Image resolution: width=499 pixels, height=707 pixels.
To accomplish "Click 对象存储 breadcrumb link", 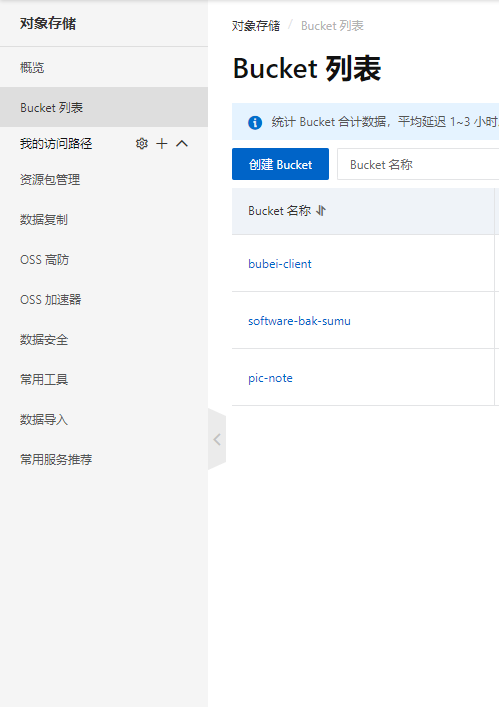I will (x=256, y=26).
